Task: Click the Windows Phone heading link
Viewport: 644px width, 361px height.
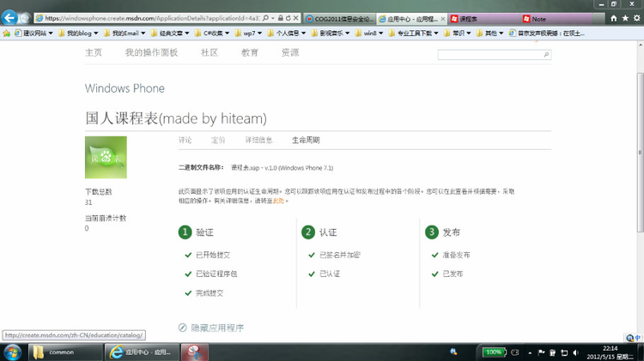Action: (x=125, y=88)
